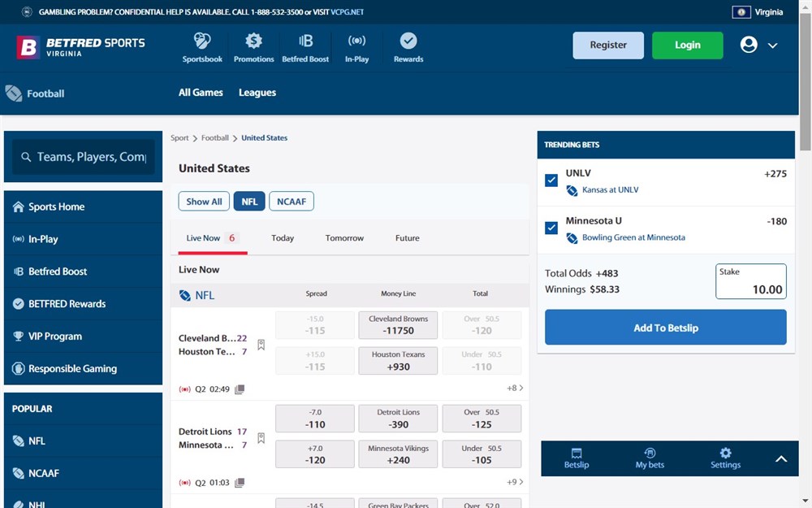Open In-Play in the left sidebar
812x508 pixels.
point(83,239)
